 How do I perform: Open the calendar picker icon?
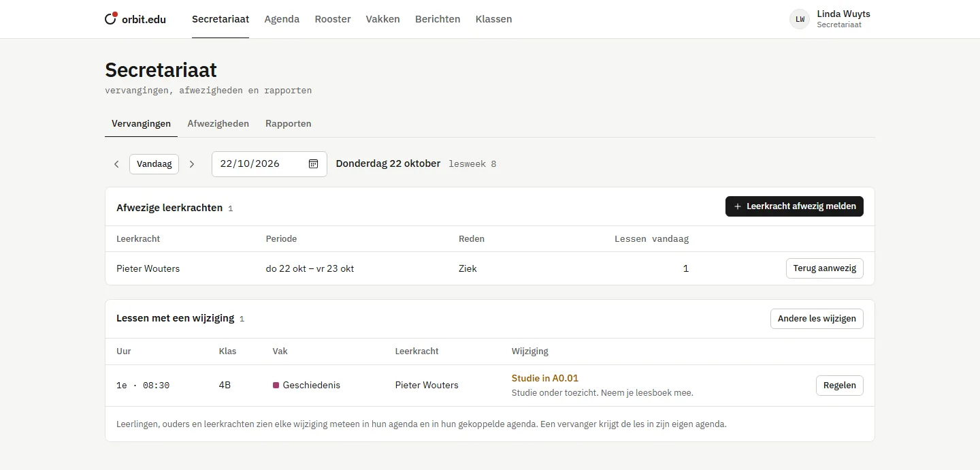314,163
